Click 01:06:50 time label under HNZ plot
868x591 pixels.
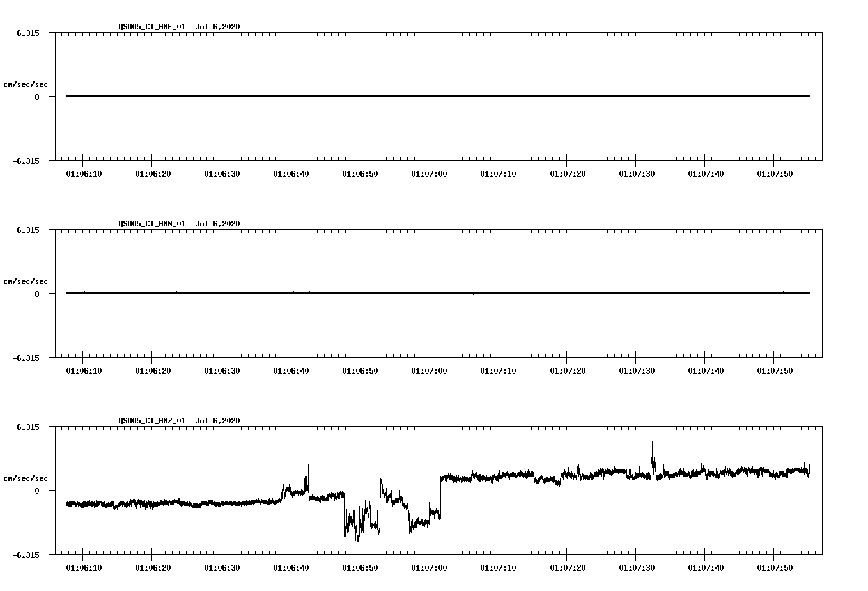click(359, 567)
